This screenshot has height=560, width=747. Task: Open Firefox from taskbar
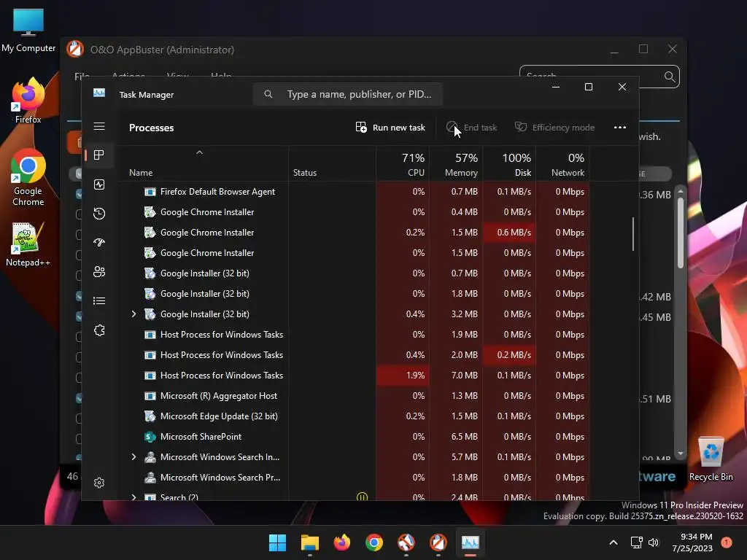(x=341, y=542)
